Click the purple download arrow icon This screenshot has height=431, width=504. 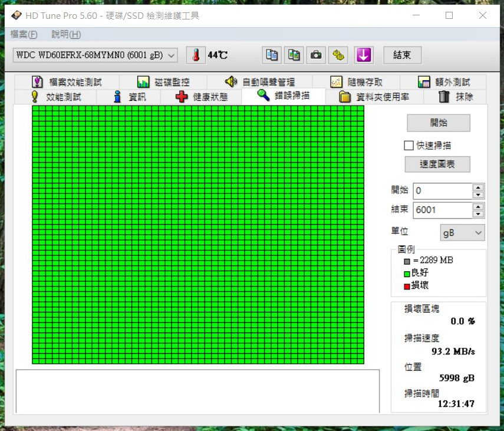(364, 55)
